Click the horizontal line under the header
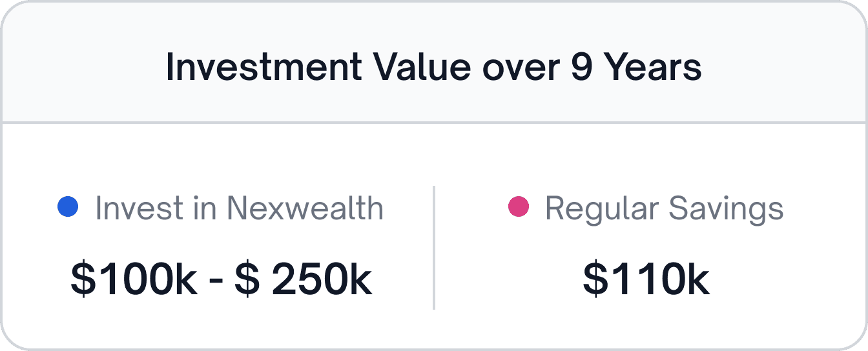The width and height of the screenshot is (868, 351). pos(434,121)
